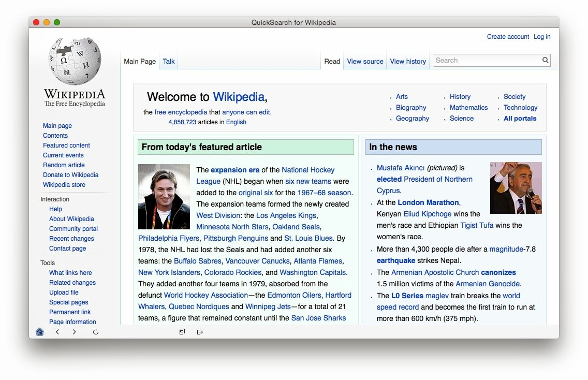Click Permanent link under Tools
The width and height of the screenshot is (588, 380).
click(70, 312)
